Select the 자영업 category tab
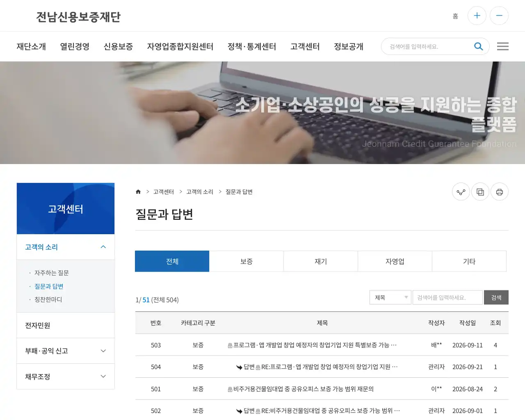 (x=395, y=261)
